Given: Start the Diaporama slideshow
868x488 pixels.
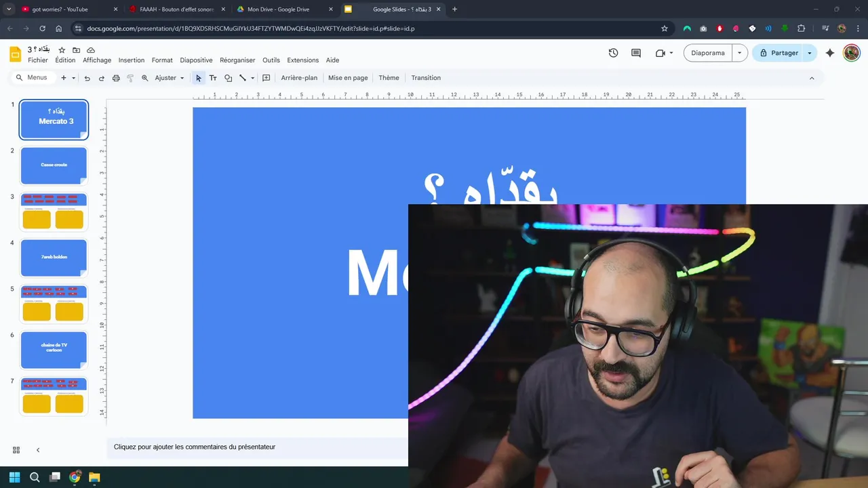Looking at the screenshot, I should 708,53.
